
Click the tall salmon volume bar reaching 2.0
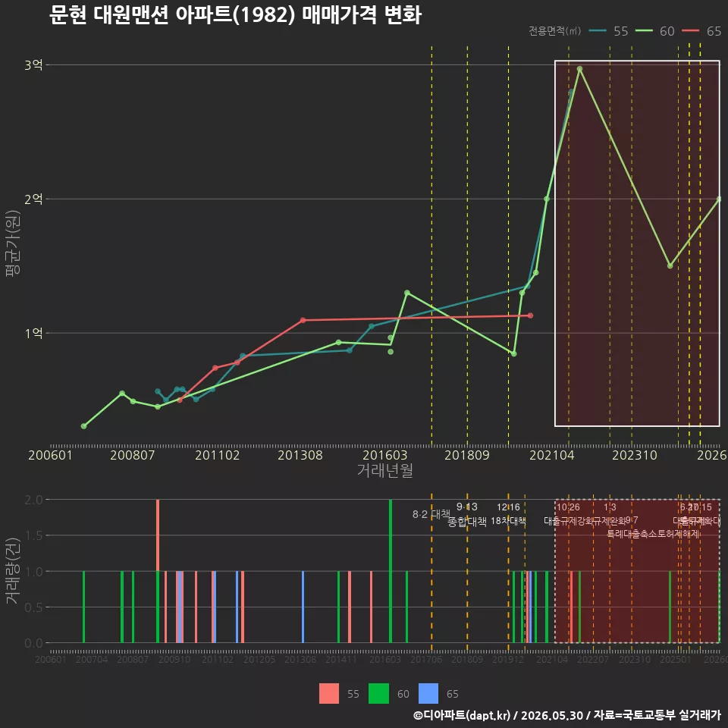click(158, 535)
